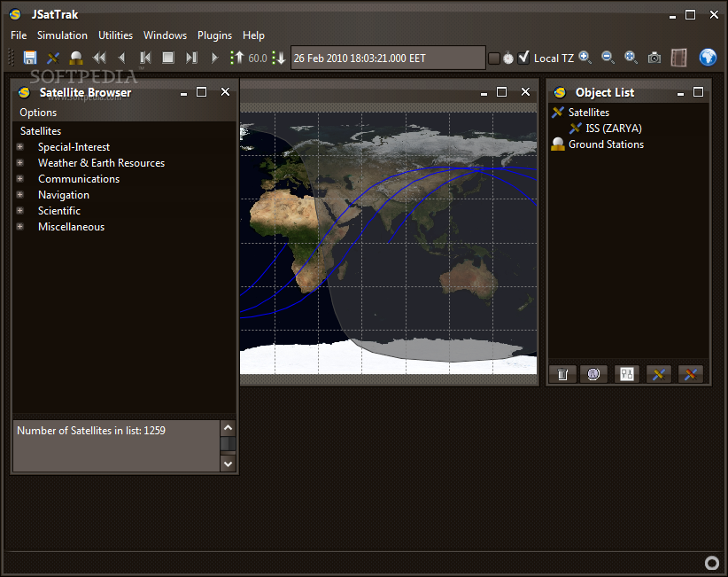
Task: Click the ground station toolbar icon
Action: pos(75,58)
